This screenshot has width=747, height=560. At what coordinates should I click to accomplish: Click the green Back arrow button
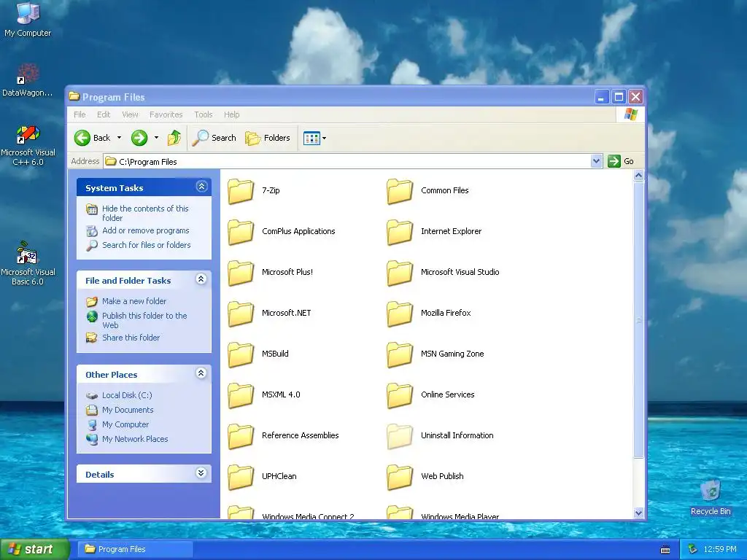(x=82, y=138)
